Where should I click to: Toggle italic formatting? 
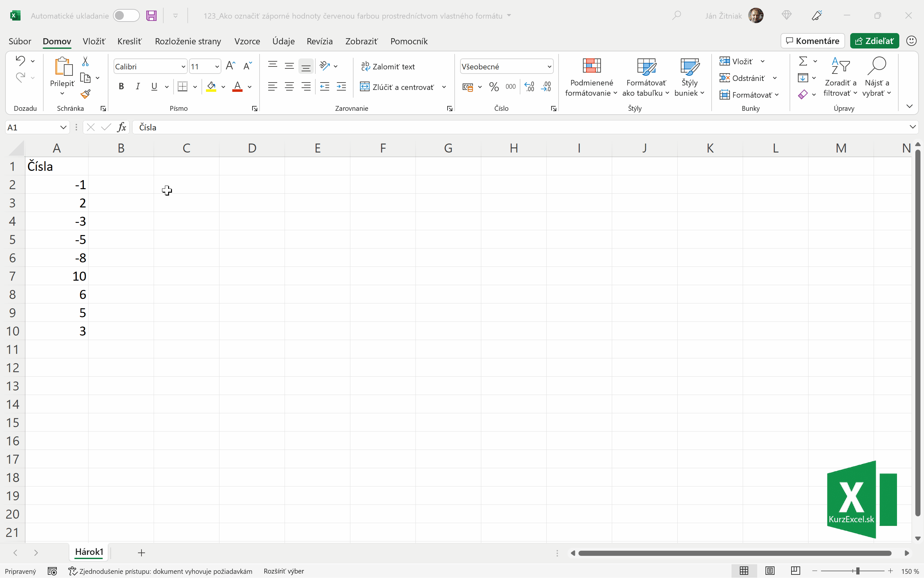(x=138, y=86)
